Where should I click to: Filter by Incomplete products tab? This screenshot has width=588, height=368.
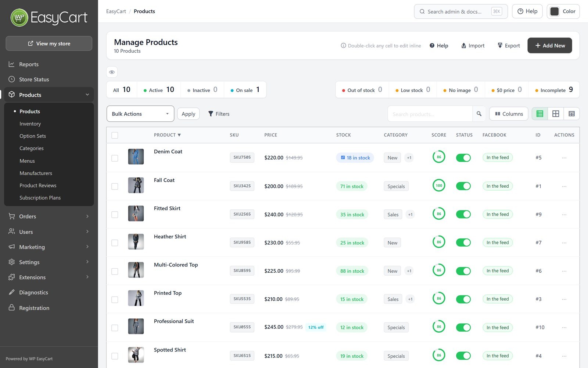click(554, 90)
